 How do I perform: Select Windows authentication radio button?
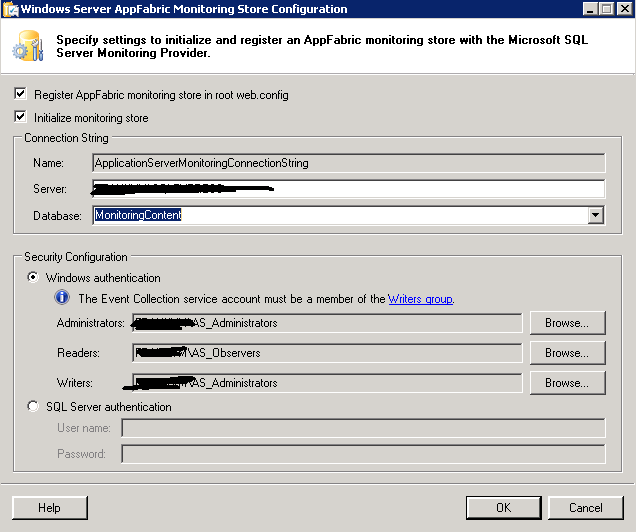coord(33,277)
